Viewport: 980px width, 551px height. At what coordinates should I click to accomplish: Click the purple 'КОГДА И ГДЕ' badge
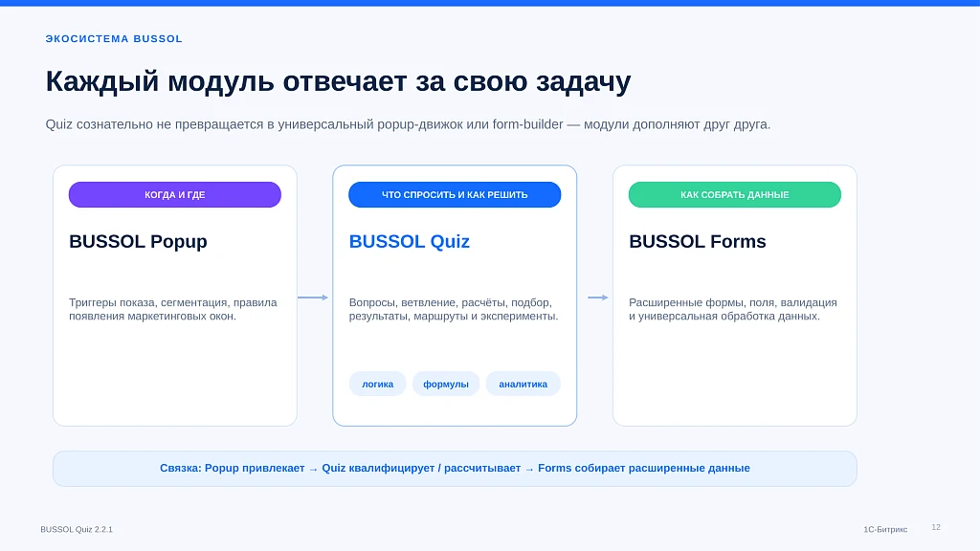(175, 194)
